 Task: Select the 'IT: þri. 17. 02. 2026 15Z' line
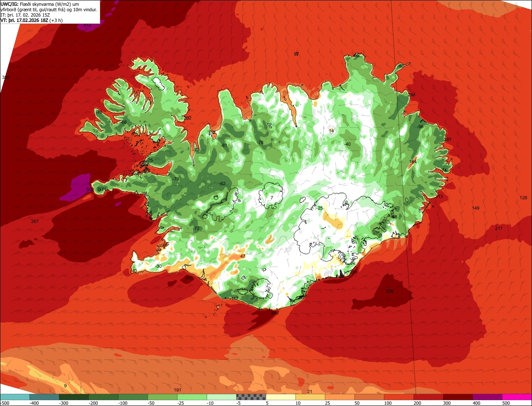pyautogui.click(x=25, y=15)
